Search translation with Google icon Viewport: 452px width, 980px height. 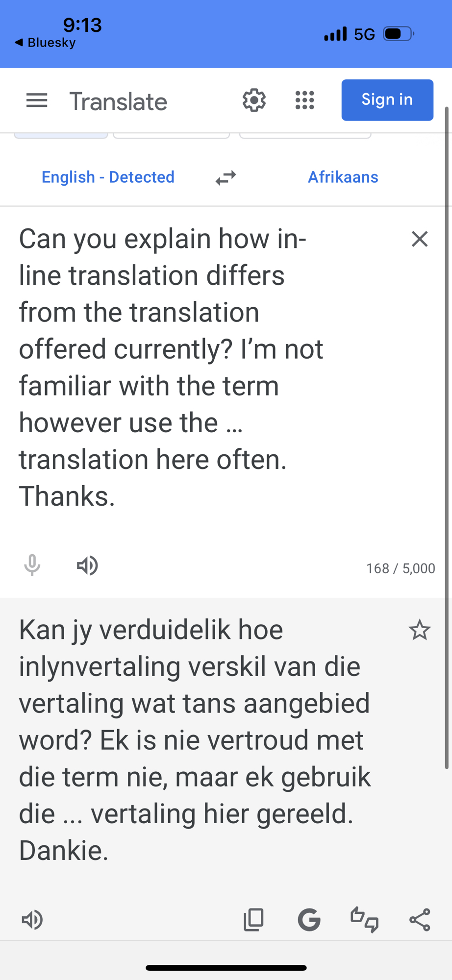[309, 920]
